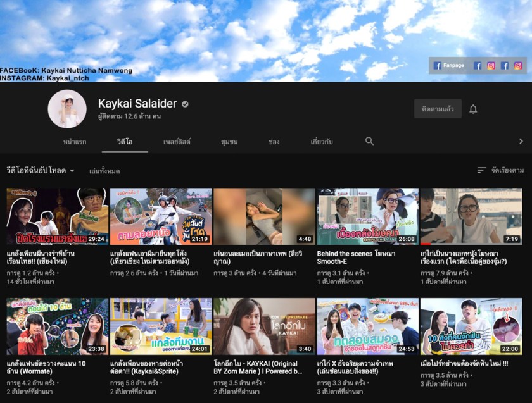Click the first Instagram icon in banner
Screen dimensions: 532x403
point(491,65)
